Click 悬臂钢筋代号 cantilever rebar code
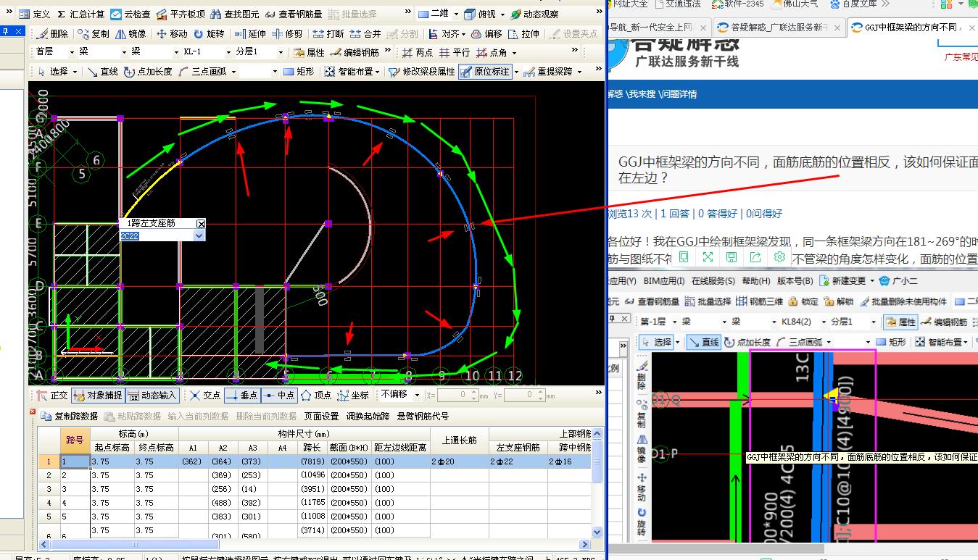The height and width of the screenshot is (560, 978). [423, 416]
